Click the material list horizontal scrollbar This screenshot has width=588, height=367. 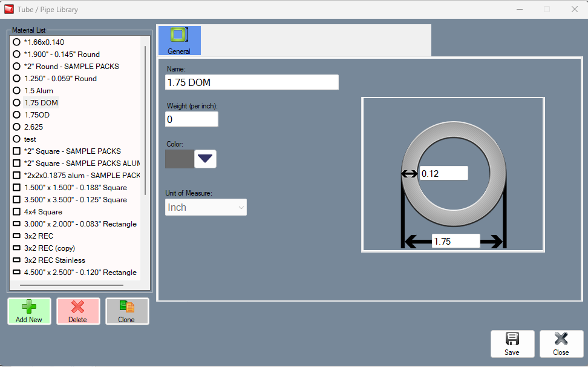[71, 285]
